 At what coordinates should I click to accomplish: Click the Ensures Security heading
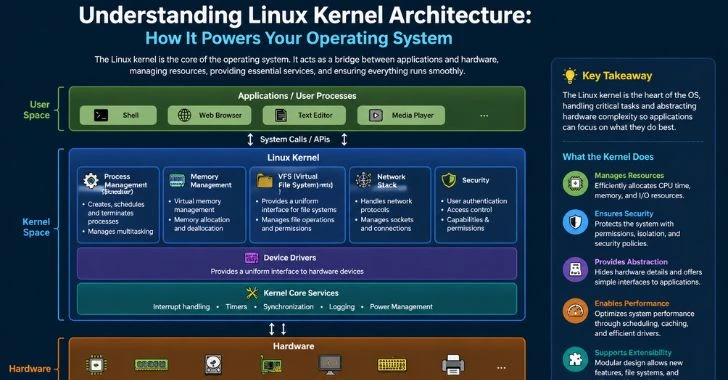pyautogui.click(x=624, y=214)
